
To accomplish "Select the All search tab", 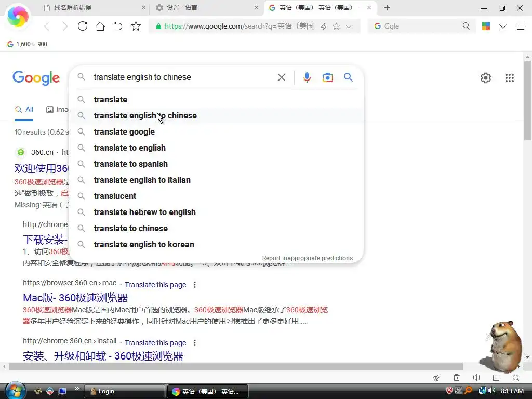I will [24, 110].
